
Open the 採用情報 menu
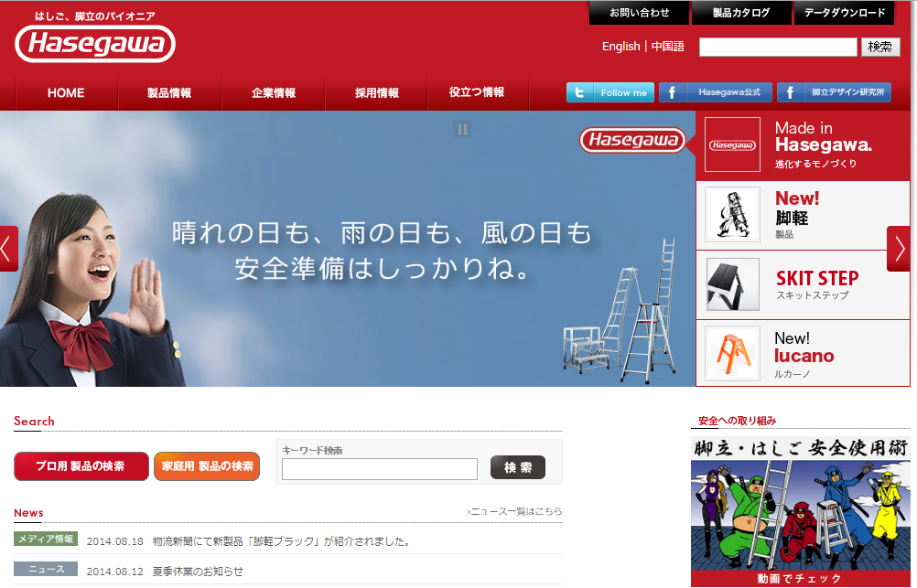tap(377, 93)
